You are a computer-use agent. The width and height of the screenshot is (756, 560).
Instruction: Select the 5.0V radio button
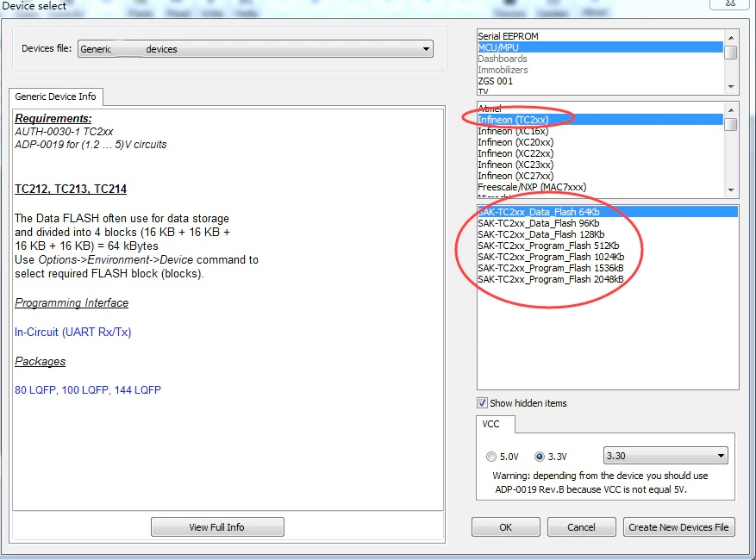click(490, 457)
